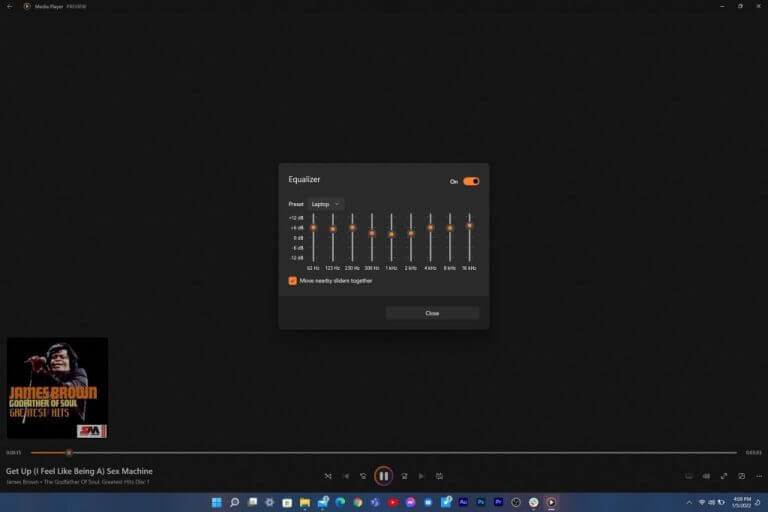Click the 125 Hz equalizer slider
Screen dimensions: 768x512
coord(333,238)
